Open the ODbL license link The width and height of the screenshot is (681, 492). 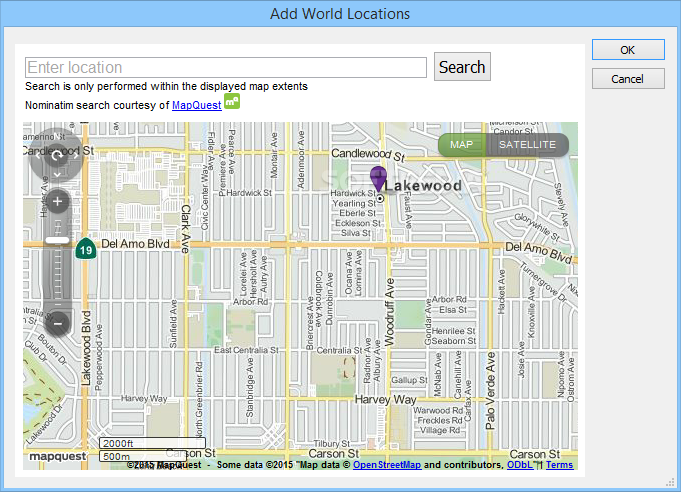pos(519,465)
